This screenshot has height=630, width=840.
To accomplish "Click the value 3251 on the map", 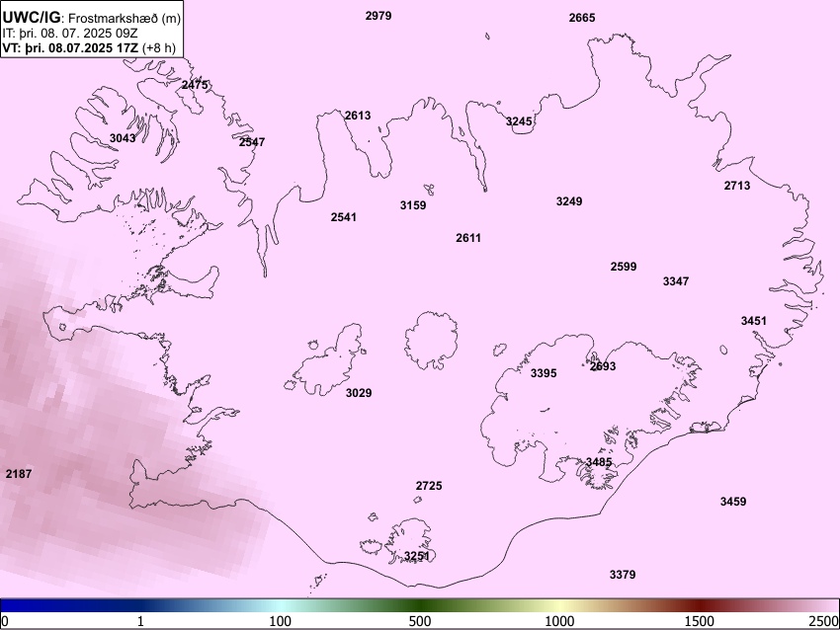I will pos(417,556).
